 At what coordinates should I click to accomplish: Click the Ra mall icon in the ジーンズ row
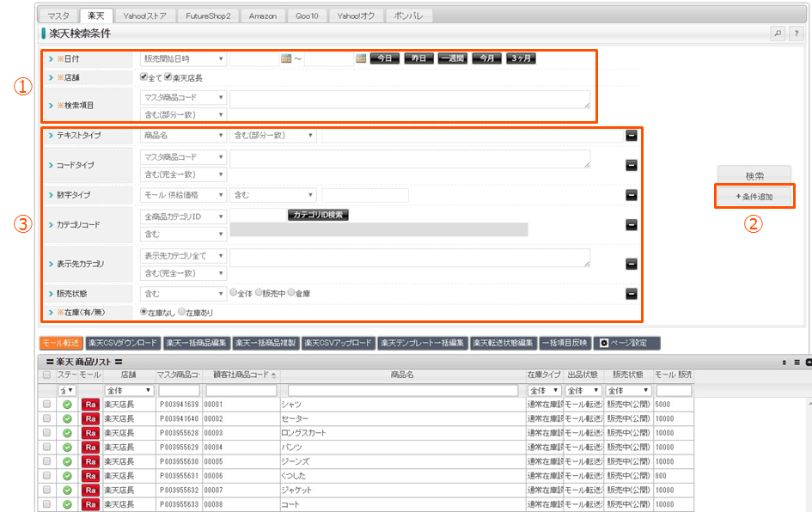click(90, 462)
